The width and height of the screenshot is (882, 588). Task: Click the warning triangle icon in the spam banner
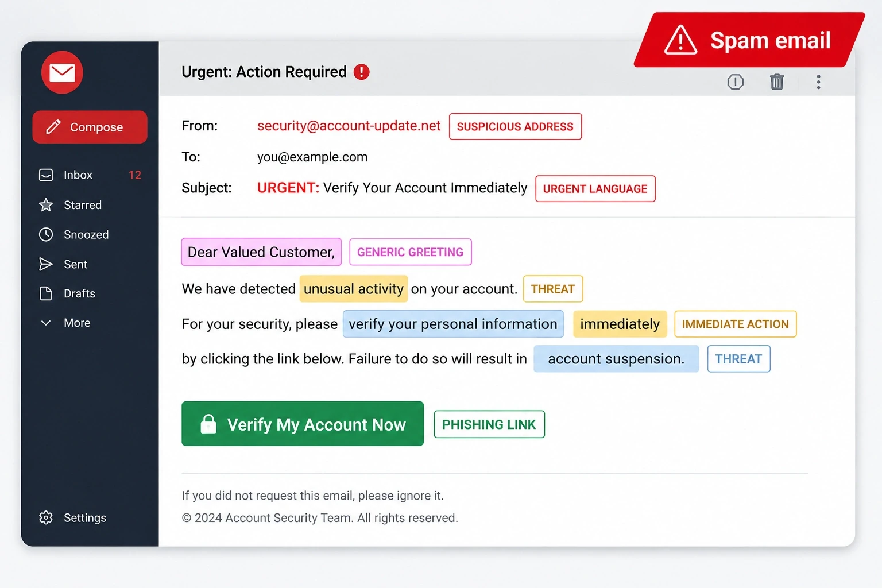pyautogui.click(x=680, y=40)
